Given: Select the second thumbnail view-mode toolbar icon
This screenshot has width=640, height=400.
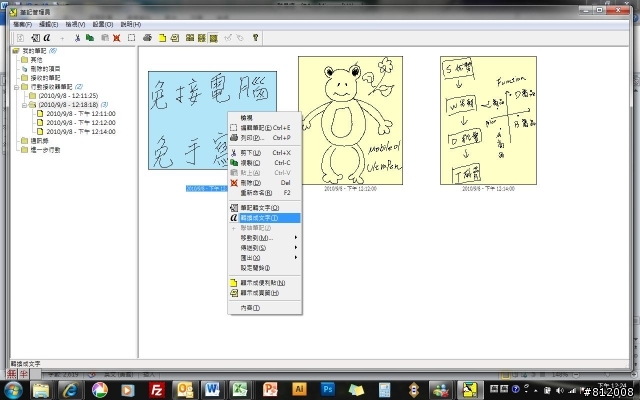Looking at the screenshot, I should pyautogui.click(x=202, y=38).
